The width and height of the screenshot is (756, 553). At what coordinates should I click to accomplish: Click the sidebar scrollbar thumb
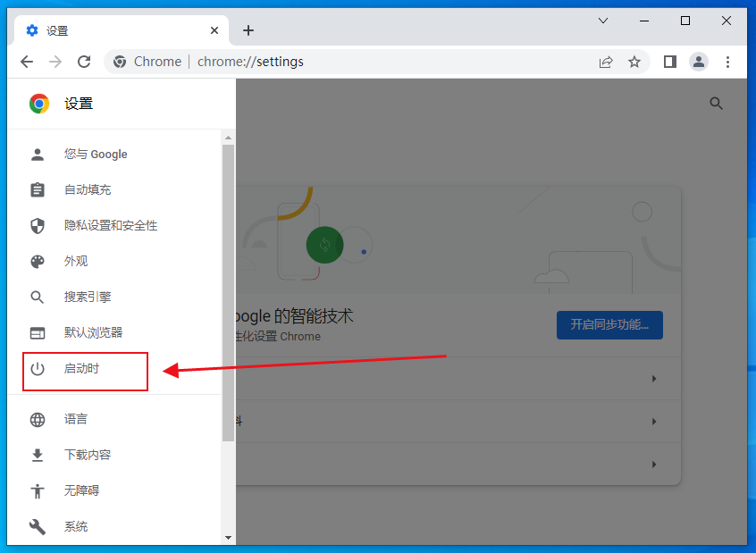(229, 293)
